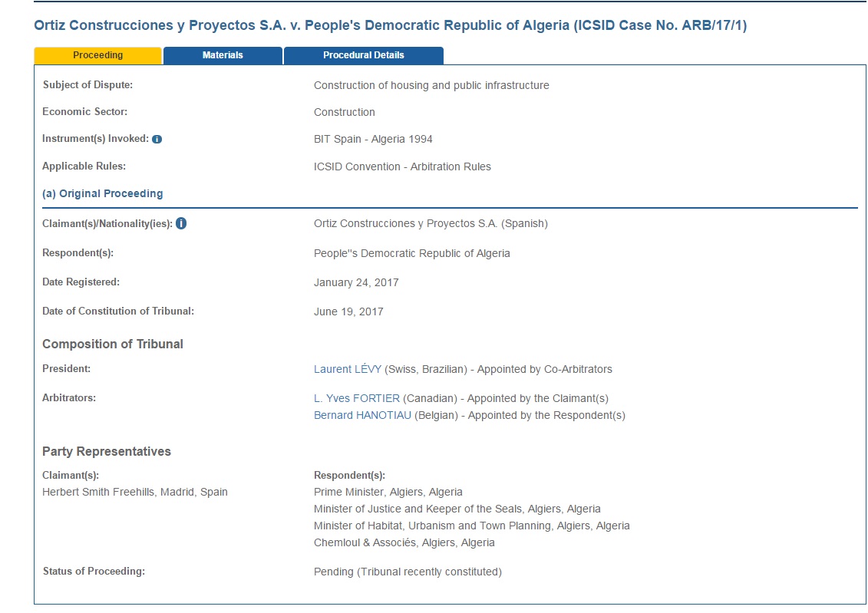Click the (a) Original Proceeding section header
Screen dimensions: 868x613
tap(102, 193)
